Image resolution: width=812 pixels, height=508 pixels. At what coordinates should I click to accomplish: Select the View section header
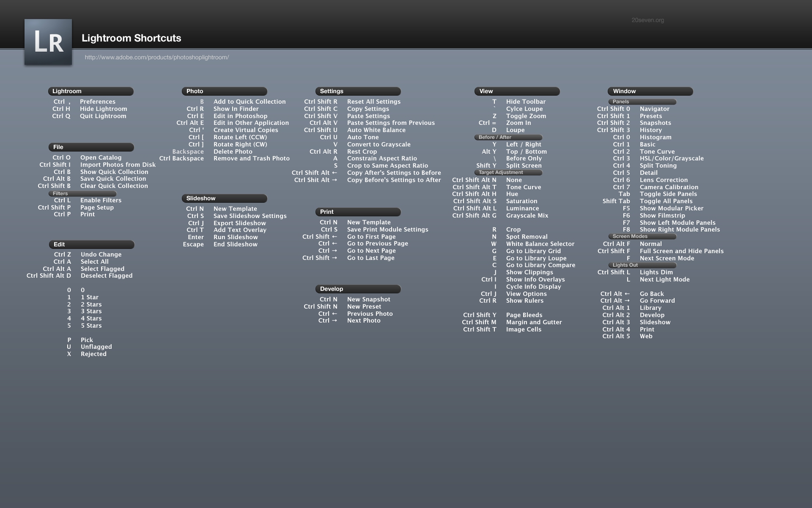coord(517,91)
